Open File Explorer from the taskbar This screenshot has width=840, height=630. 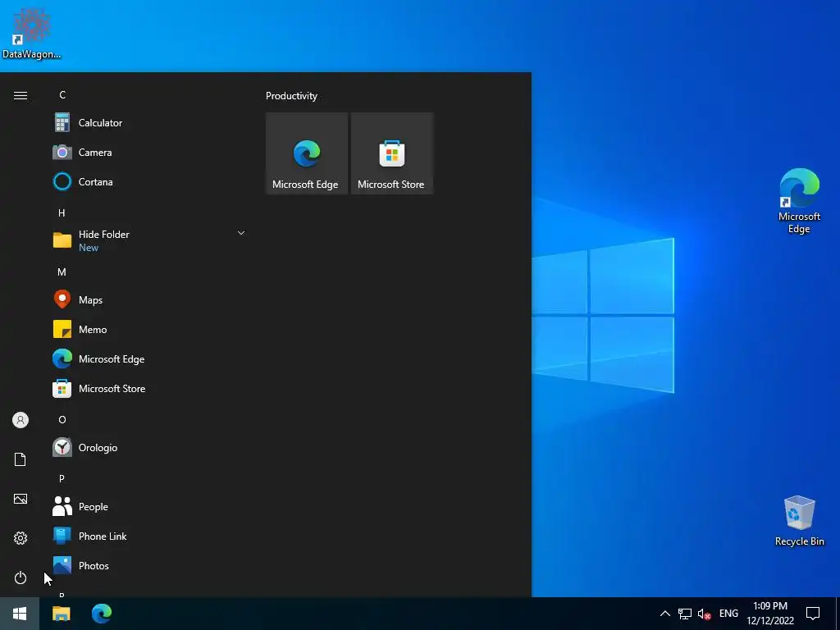tap(61, 614)
